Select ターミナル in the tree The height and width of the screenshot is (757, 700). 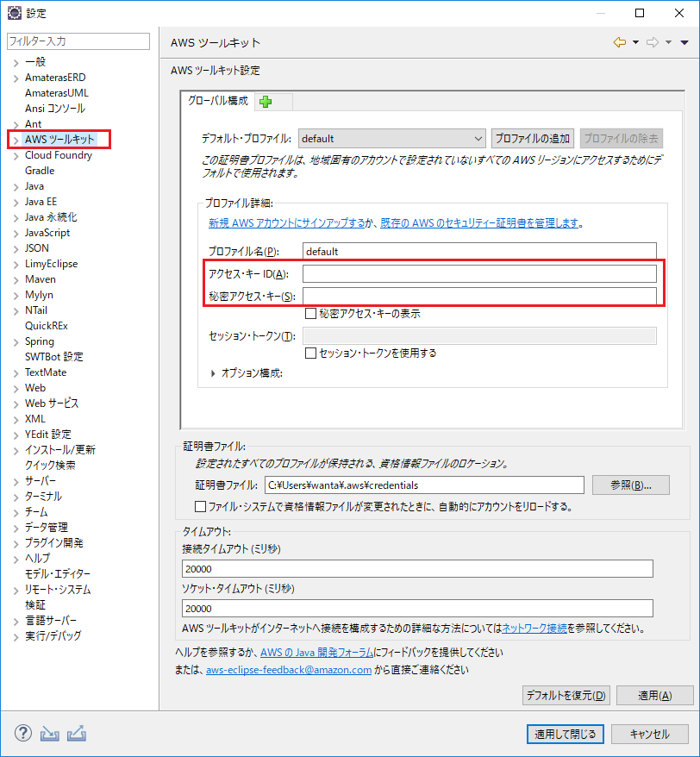tap(43, 497)
